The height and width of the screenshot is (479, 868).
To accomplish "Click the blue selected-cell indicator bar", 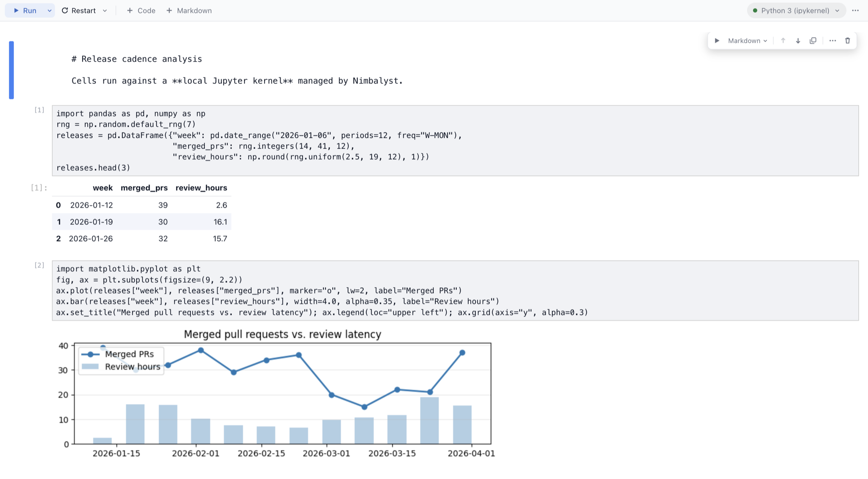I will (11, 70).
